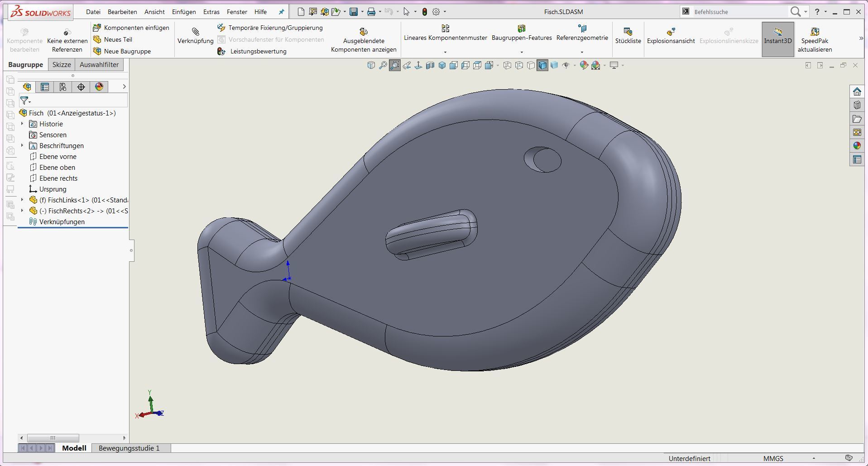Click the previous view icon in view toolbar
The width and height of the screenshot is (868, 466).
coord(407,66)
